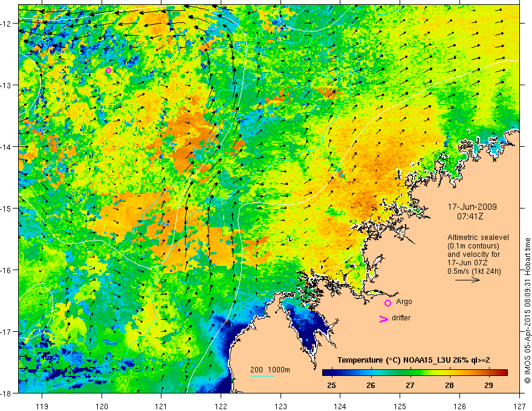Click the magenta drifter arrow symbol in legend
This screenshot has width=532, height=411.
[x=383, y=319]
